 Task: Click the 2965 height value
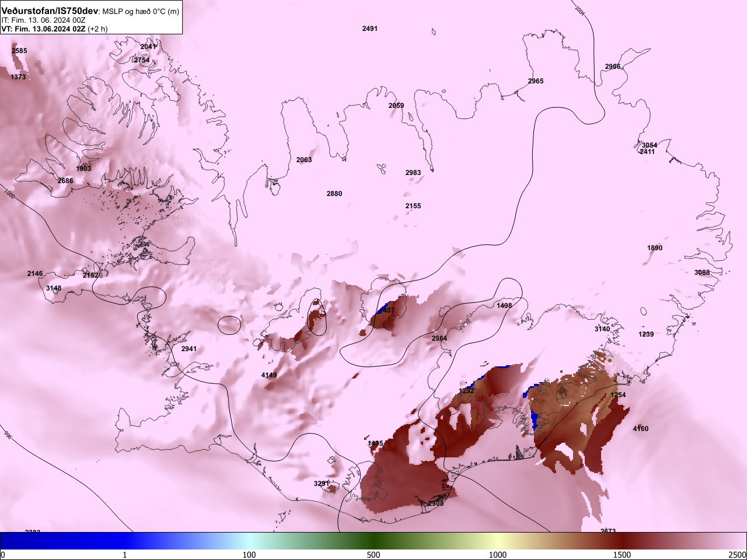(x=536, y=81)
